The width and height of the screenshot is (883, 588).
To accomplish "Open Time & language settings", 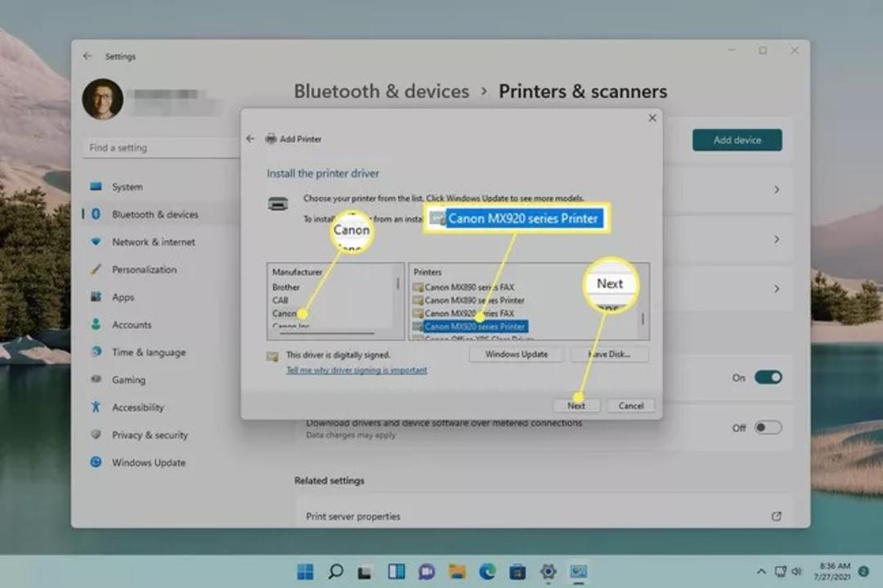I will click(x=149, y=352).
